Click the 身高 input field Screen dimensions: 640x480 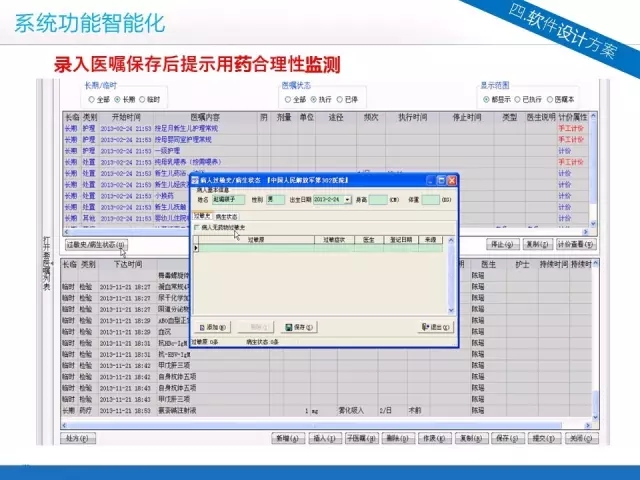[379, 199]
